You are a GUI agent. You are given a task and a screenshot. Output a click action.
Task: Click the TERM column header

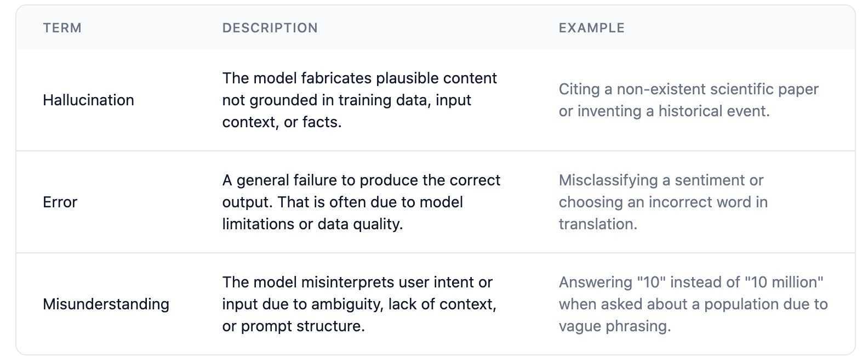coord(62,28)
